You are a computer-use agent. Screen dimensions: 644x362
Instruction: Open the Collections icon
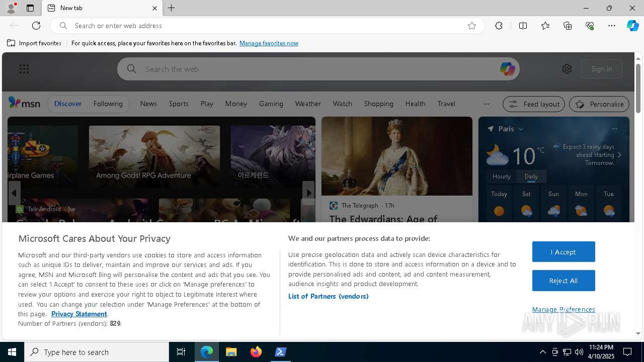tap(568, 26)
